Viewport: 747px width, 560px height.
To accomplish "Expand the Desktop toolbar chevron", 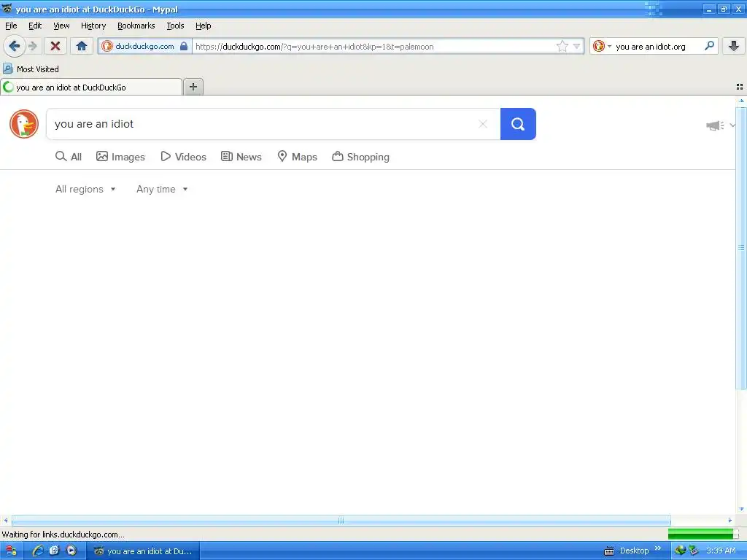I will coord(658,548).
